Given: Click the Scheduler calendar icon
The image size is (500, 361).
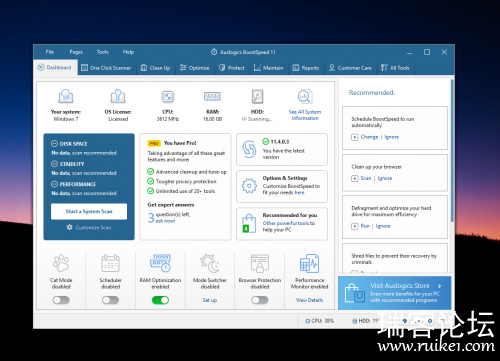Looking at the screenshot, I should (110, 263).
